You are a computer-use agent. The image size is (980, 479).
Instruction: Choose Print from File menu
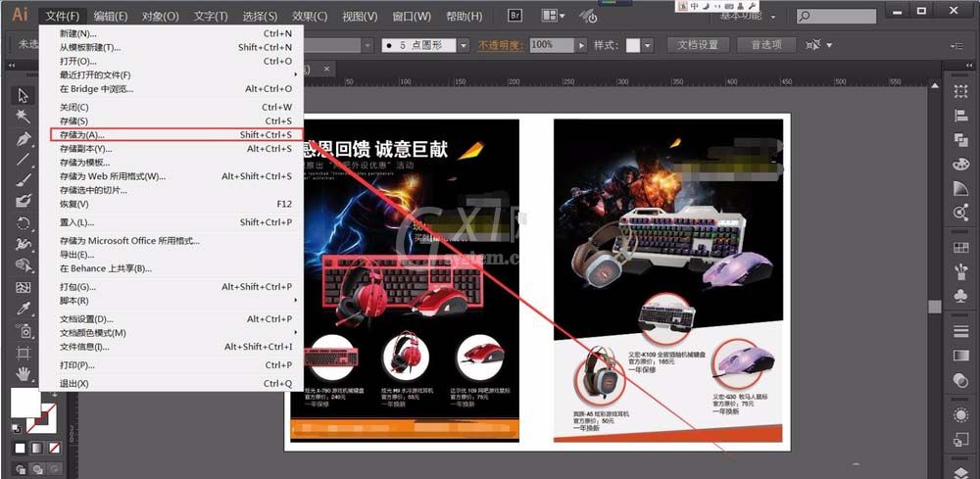[x=171, y=365]
